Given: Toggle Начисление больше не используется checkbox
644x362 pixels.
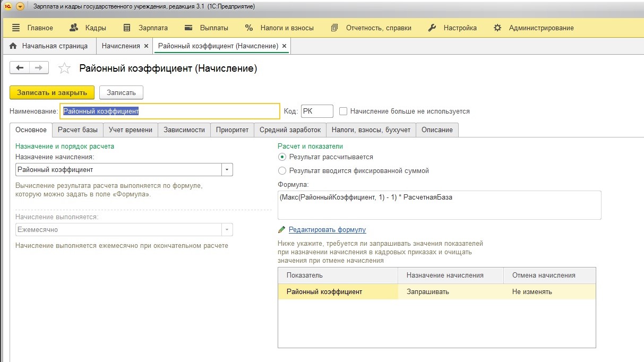Looking at the screenshot, I should [x=343, y=111].
